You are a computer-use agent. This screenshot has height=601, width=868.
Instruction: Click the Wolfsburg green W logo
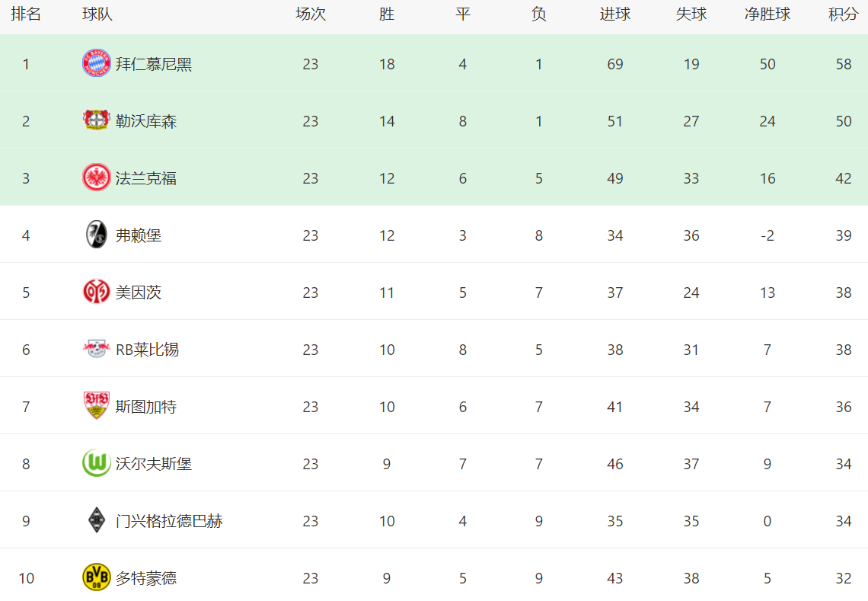(x=97, y=463)
